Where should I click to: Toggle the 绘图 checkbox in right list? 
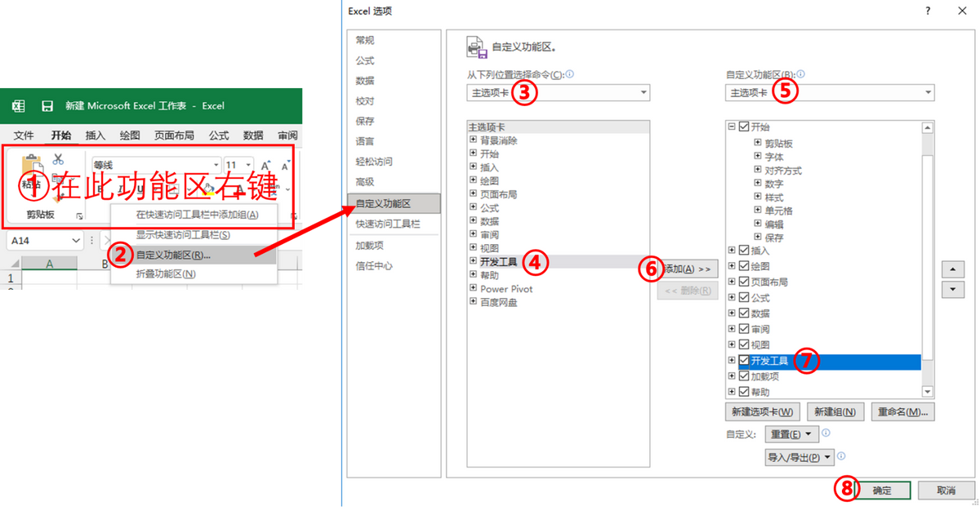[x=743, y=266]
